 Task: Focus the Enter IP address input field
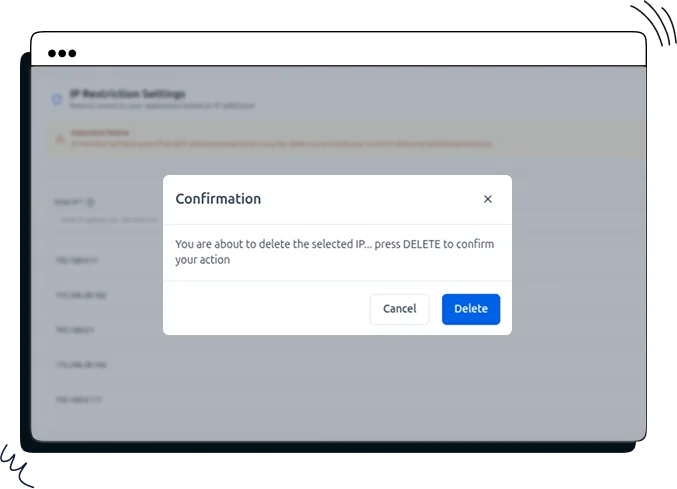[110, 218]
